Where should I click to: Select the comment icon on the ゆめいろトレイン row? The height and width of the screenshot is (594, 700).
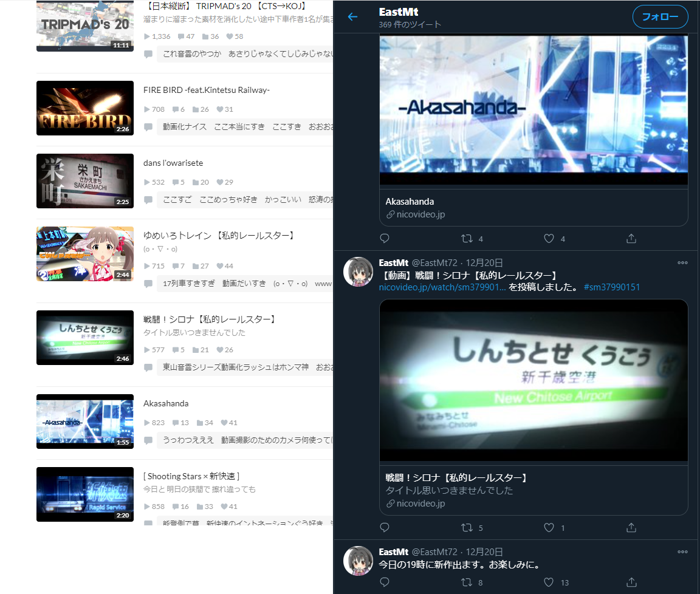point(148,284)
